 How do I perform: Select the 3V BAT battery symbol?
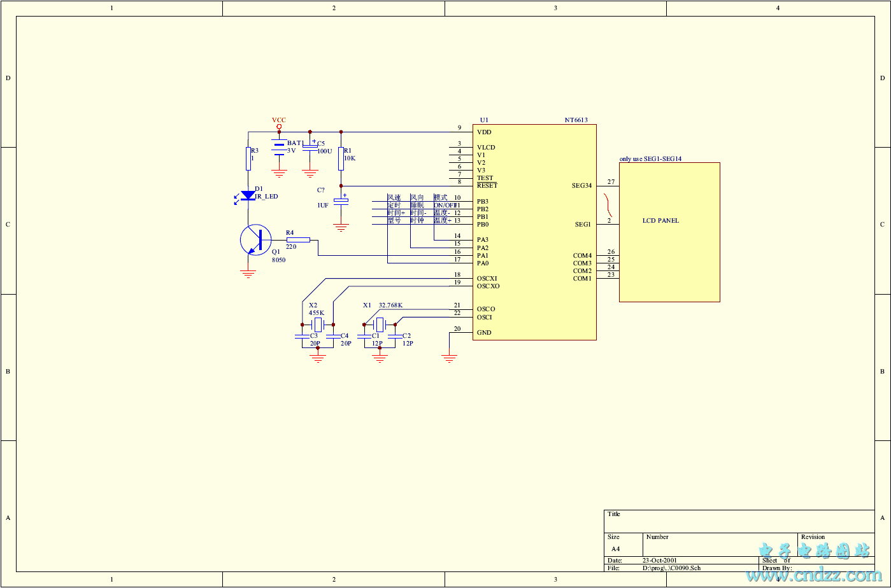pyautogui.click(x=279, y=148)
